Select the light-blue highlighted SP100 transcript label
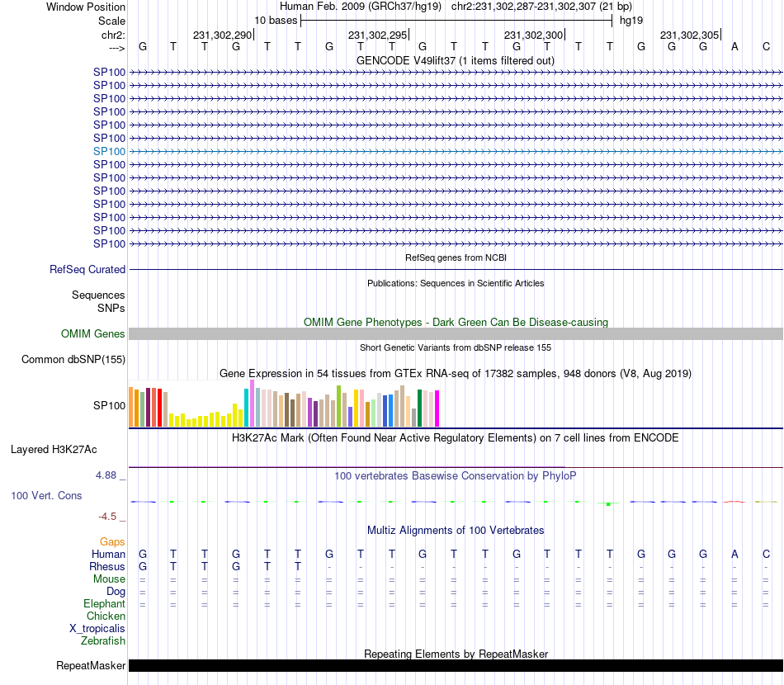 [109, 151]
